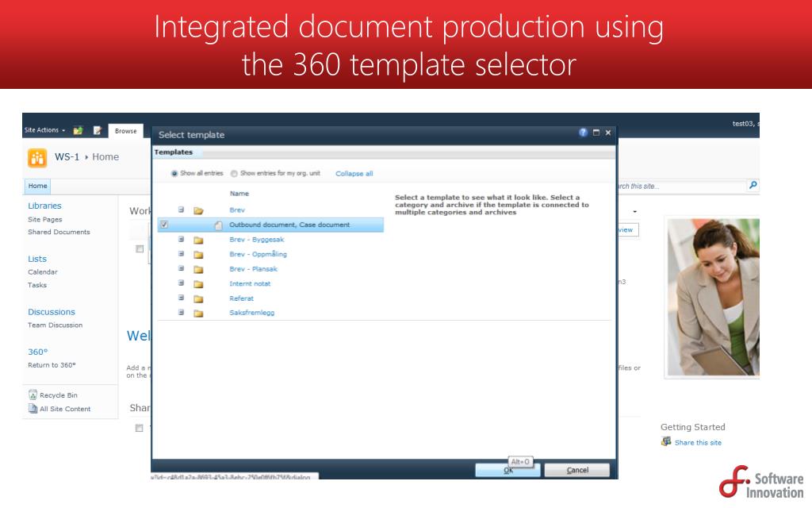
Task: Click the woman photo thumbnail
Action: [x=713, y=297]
